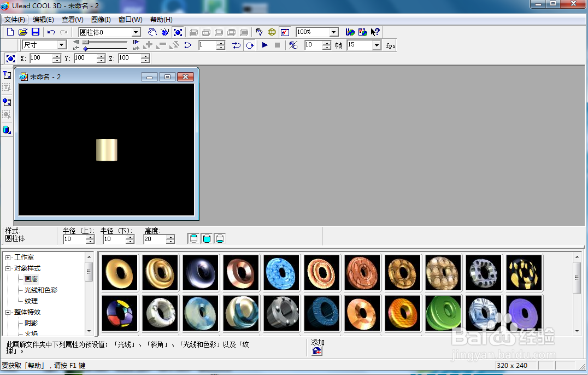Select Insert Graphics tool in left toolbar
This screenshot has width=588, height=375.
point(7,102)
